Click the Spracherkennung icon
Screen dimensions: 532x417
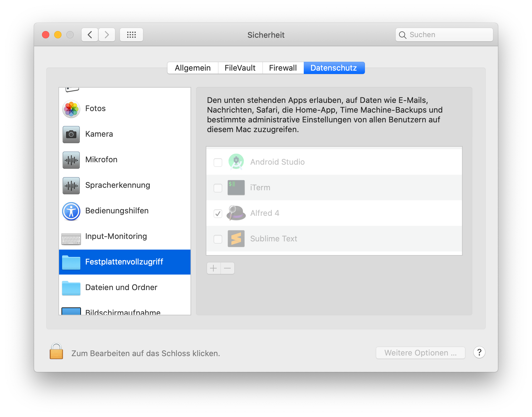click(71, 185)
